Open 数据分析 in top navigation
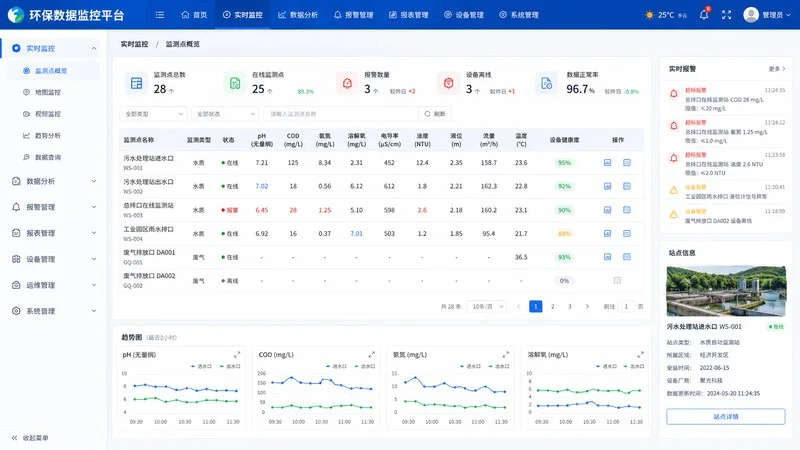Image resolution: width=800 pixels, height=450 pixels. (298, 15)
